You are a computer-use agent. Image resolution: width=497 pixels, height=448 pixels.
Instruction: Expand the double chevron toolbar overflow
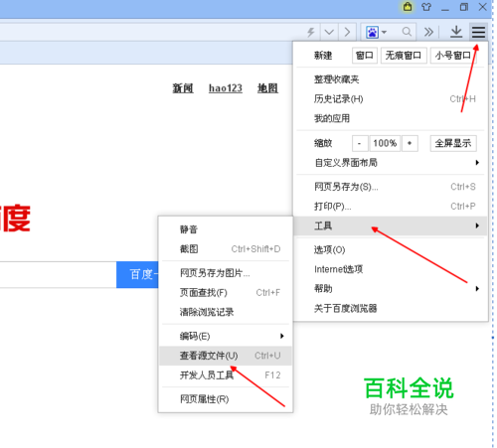pos(428,32)
